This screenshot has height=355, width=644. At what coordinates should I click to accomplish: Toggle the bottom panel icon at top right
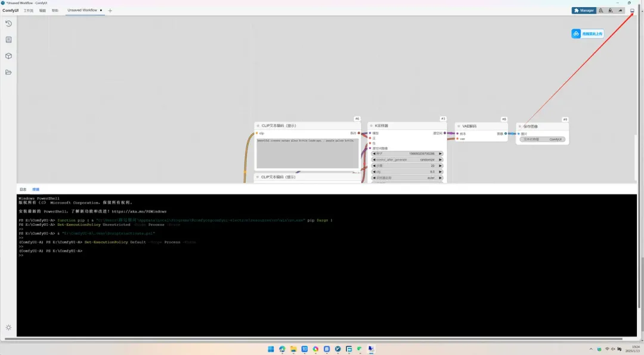(x=632, y=11)
